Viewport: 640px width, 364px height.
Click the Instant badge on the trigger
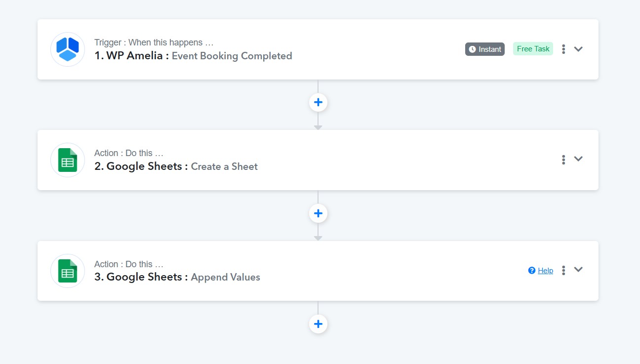tap(485, 49)
